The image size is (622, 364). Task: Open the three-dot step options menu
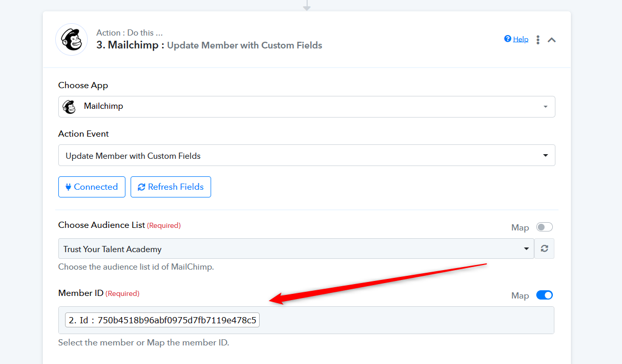(538, 40)
